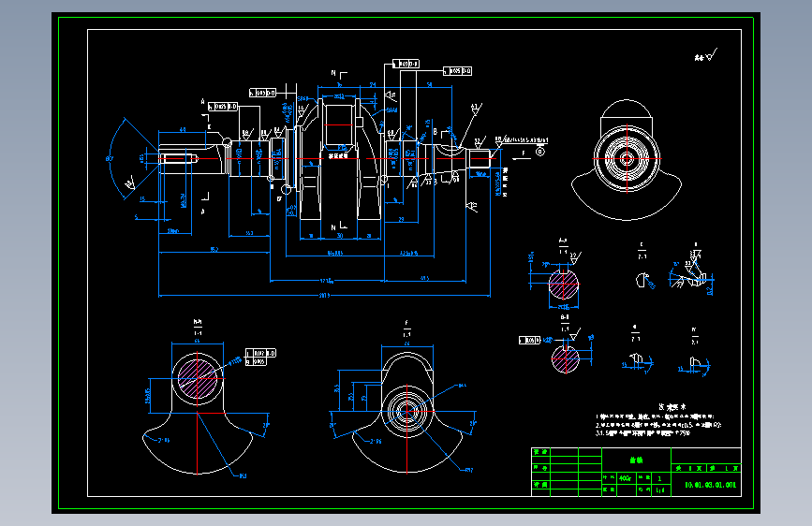Click the small detail view right of the A-A section
Screen dimensions: 812x526
pos(644,281)
